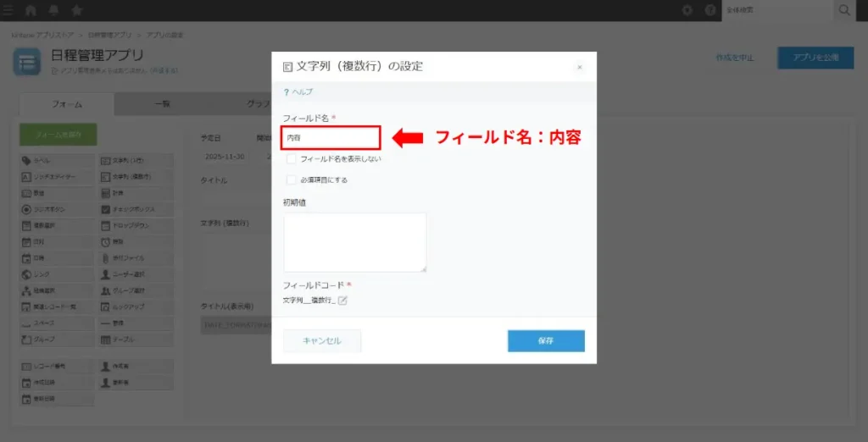This screenshot has height=442, width=868.
Task: Check フィールド名を表示しない checkbox
Action: pyautogui.click(x=292, y=159)
